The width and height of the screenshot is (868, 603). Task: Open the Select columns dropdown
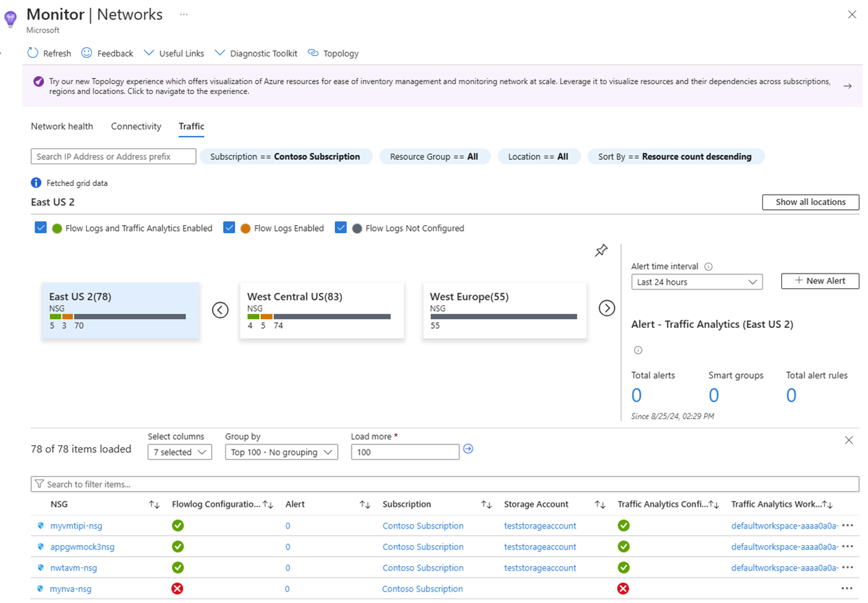point(179,452)
